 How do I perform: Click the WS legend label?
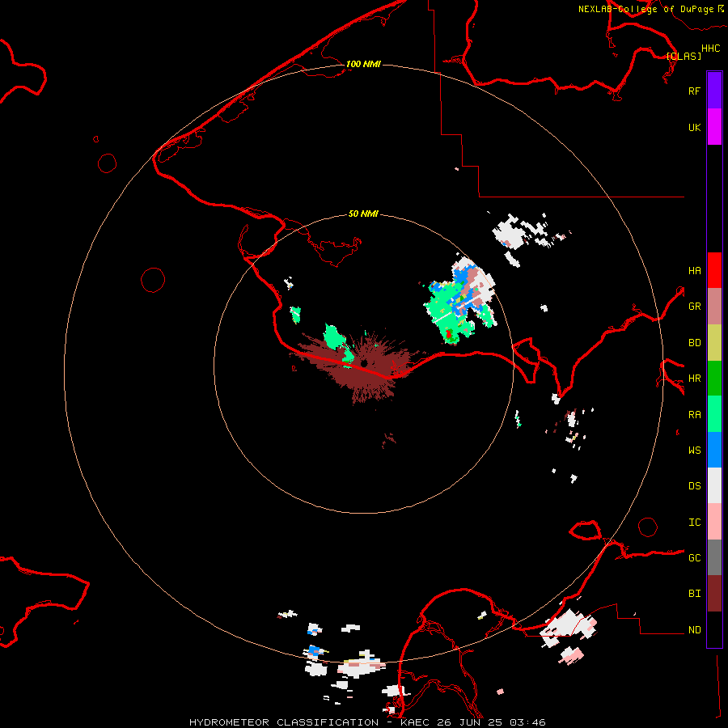point(694,451)
